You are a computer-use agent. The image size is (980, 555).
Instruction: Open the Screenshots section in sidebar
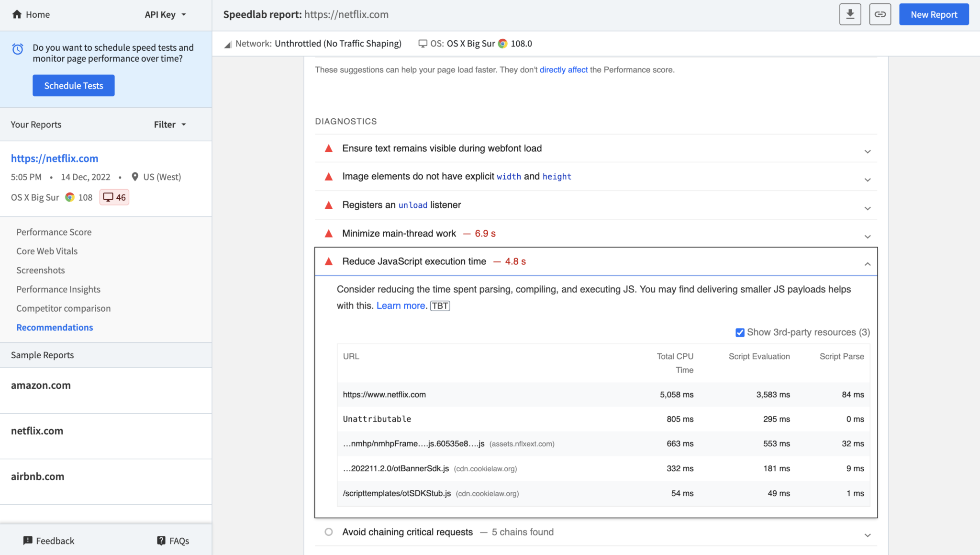tap(40, 270)
